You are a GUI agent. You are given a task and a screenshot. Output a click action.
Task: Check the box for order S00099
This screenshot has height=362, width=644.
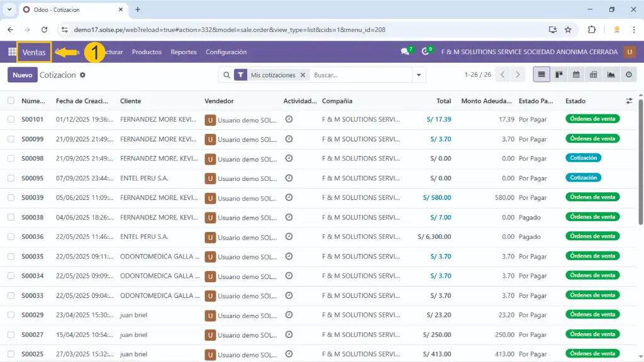(11, 139)
